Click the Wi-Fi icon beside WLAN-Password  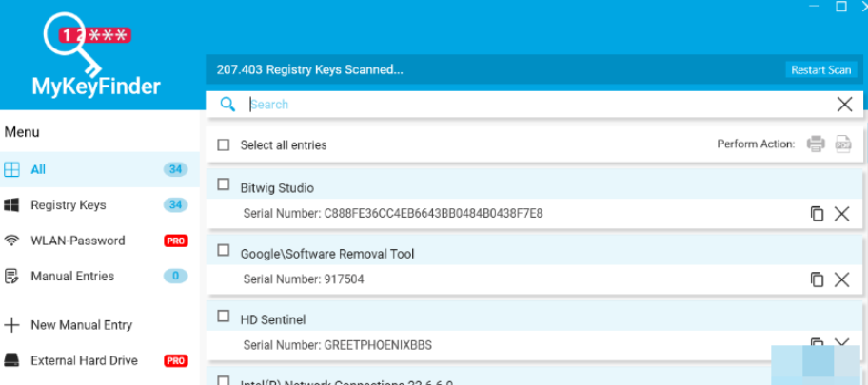11,241
